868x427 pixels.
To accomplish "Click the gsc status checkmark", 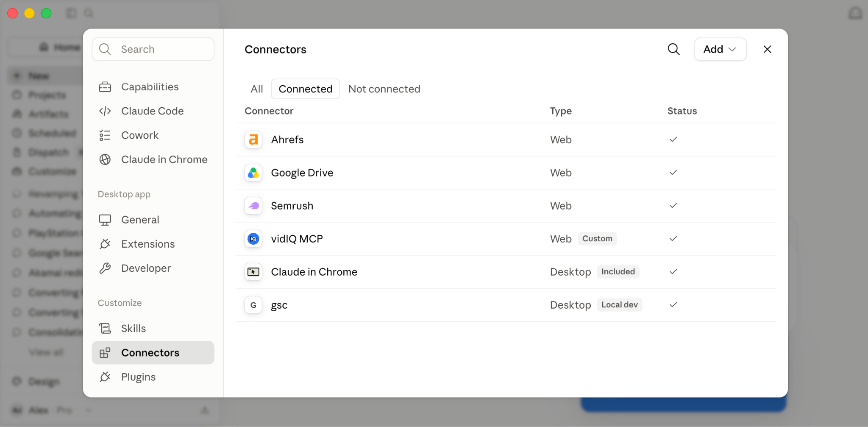I will (673, 304).
